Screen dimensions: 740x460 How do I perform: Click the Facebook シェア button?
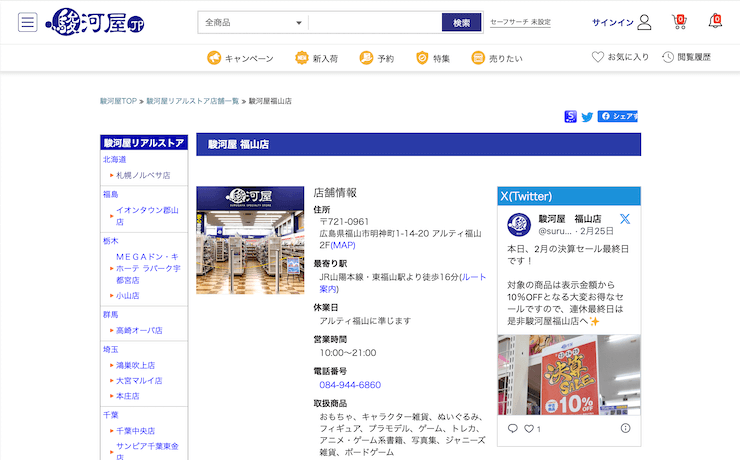click(618, 116)
